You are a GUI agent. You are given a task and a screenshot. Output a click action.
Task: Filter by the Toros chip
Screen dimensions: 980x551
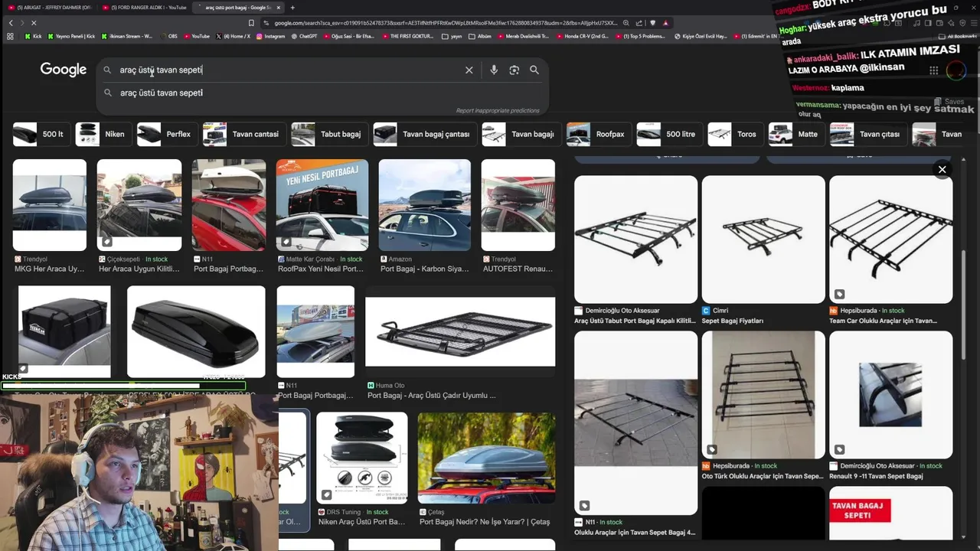click(735, 134)
